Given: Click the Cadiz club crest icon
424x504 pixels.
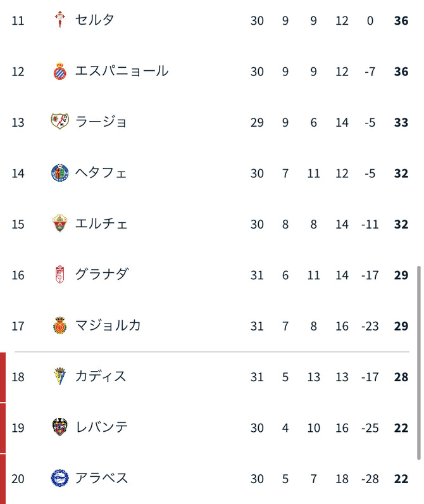Looking at the screenshot, I should pos(59,376).
